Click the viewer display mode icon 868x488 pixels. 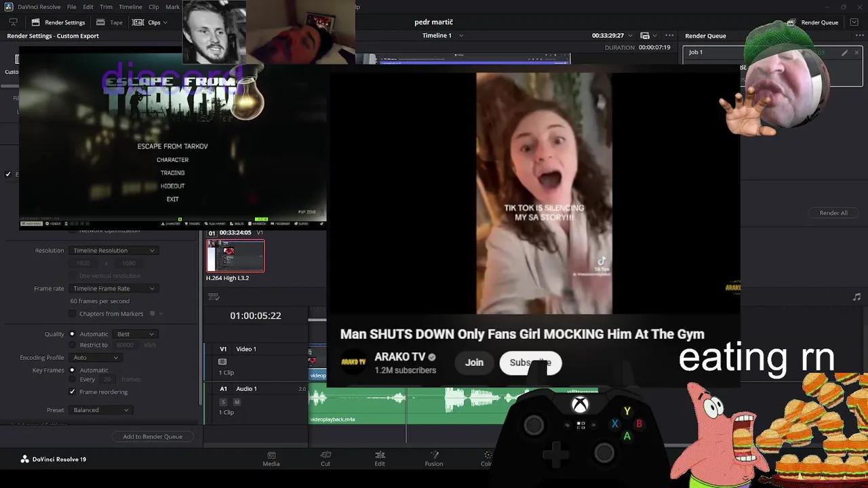click(x=646, y=35)
